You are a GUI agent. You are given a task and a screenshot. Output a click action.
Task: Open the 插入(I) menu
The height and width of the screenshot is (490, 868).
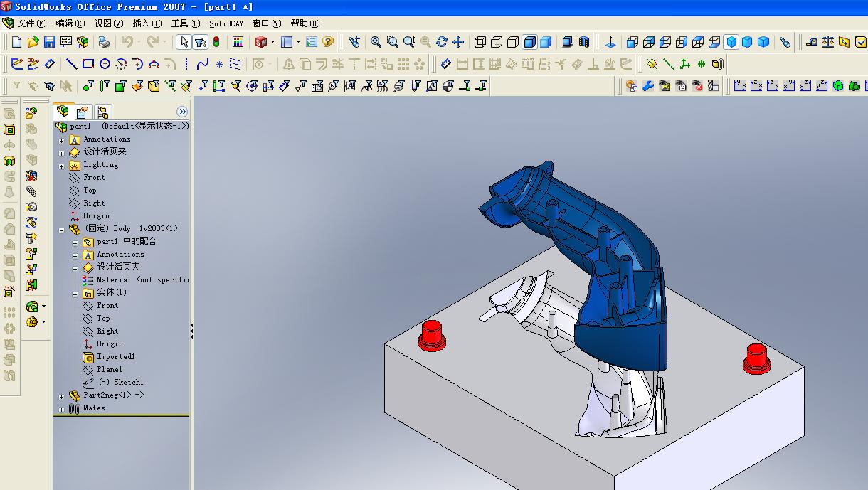coord(147,23)
